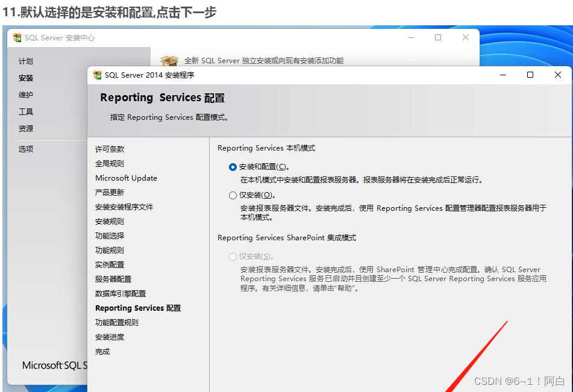Screen dimensions: 573x392
Task: Click the 安装进度 step
Action: tap(110, 337)
